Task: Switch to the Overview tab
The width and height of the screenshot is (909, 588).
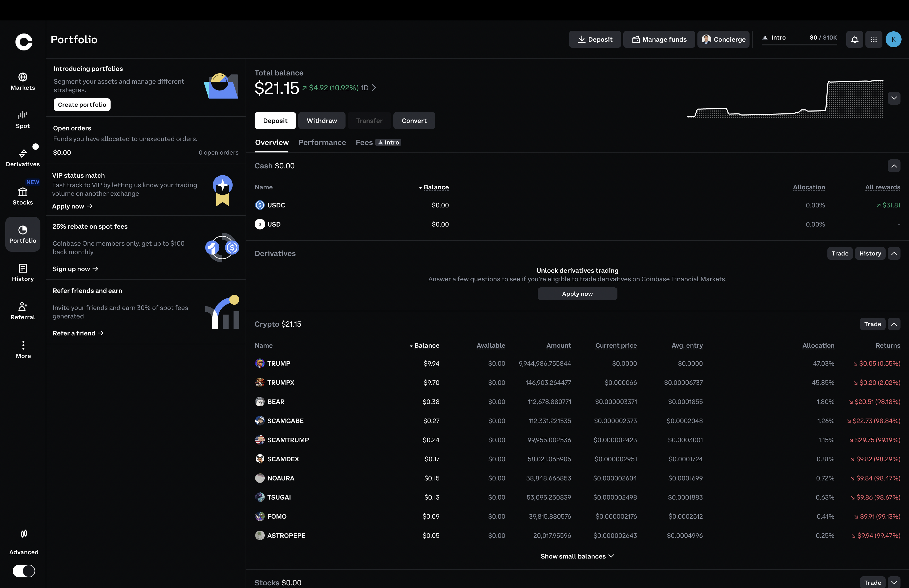Action: 272,142
